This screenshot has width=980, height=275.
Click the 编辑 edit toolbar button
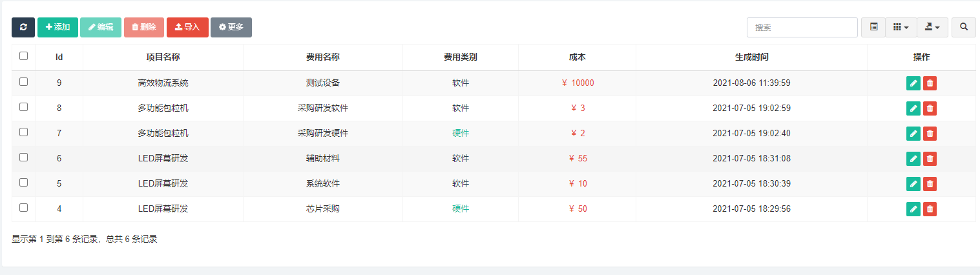100,27
